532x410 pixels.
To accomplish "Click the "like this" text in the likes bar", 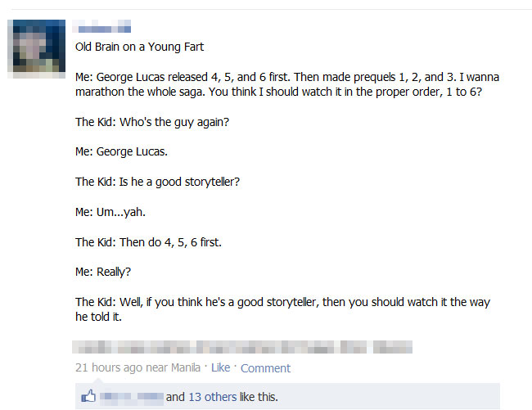I will point(259,397).
